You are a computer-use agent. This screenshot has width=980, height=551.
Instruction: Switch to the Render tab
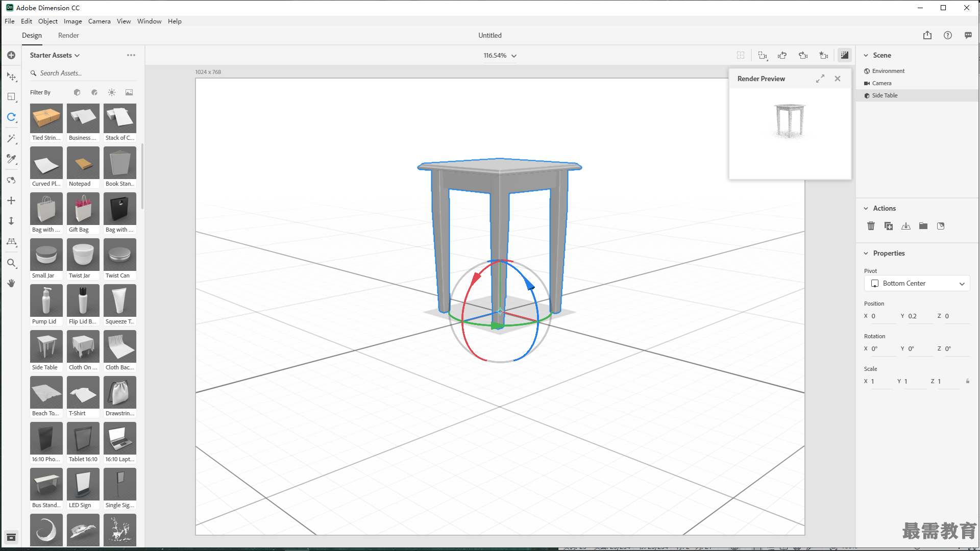pos(68,35)
